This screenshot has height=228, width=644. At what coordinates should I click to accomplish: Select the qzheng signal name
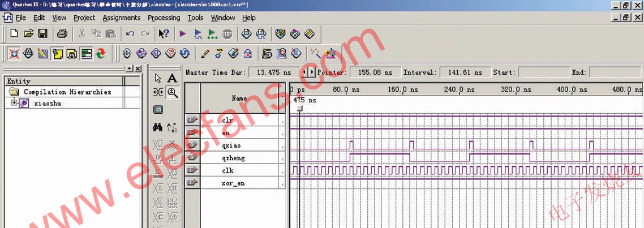(x=233, y=158)
